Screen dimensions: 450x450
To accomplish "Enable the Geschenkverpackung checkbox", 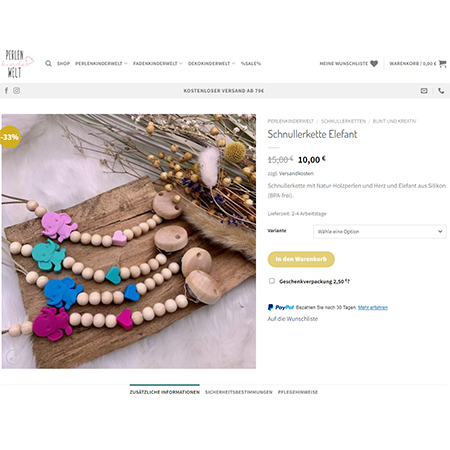I will point(272,281).
